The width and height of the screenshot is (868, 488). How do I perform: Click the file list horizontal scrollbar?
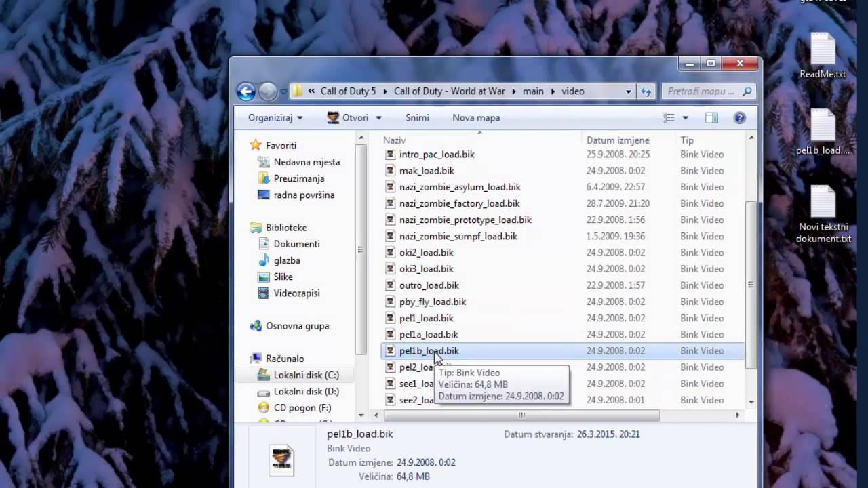point(521,415)
